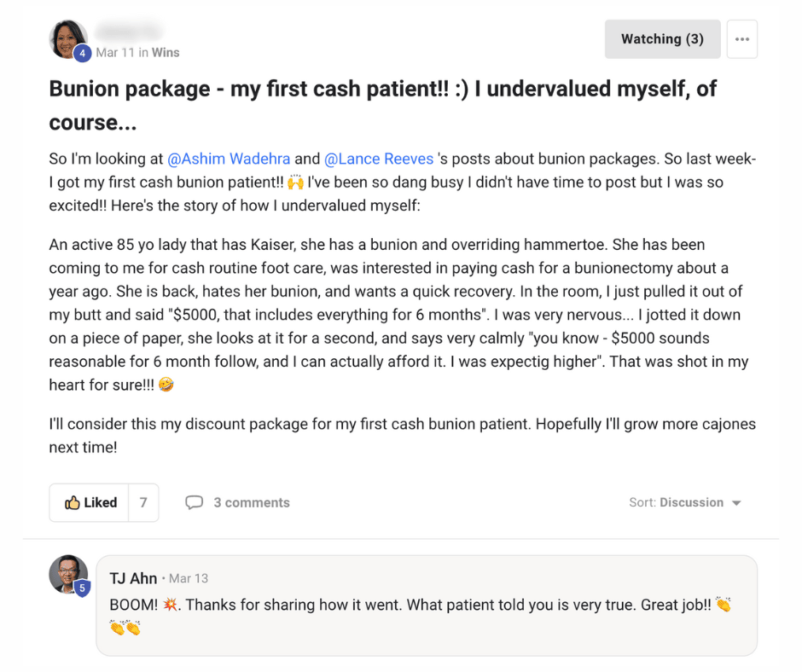
Task: Click the level 4 badge on author avatar
Action: [x=83, y=53]
